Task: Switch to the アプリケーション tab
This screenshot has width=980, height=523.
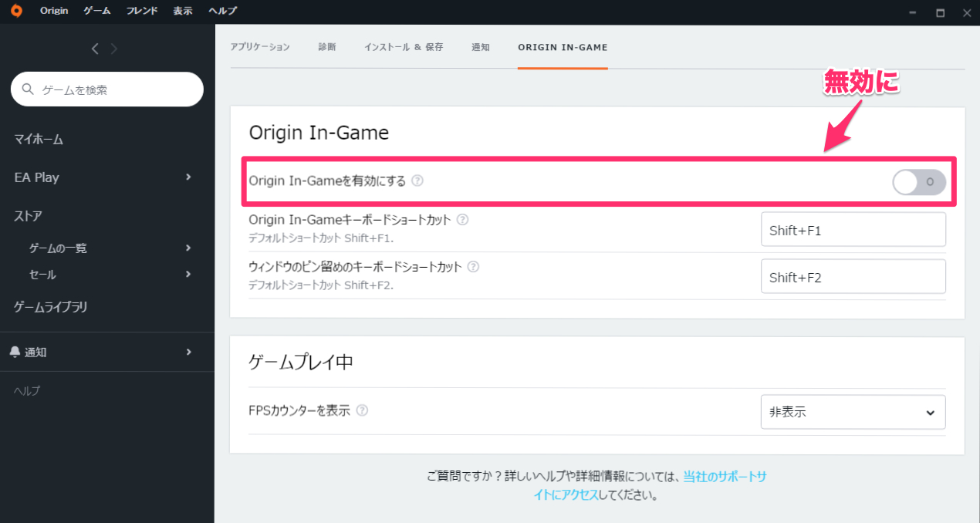Action: [x=260, y=47]
